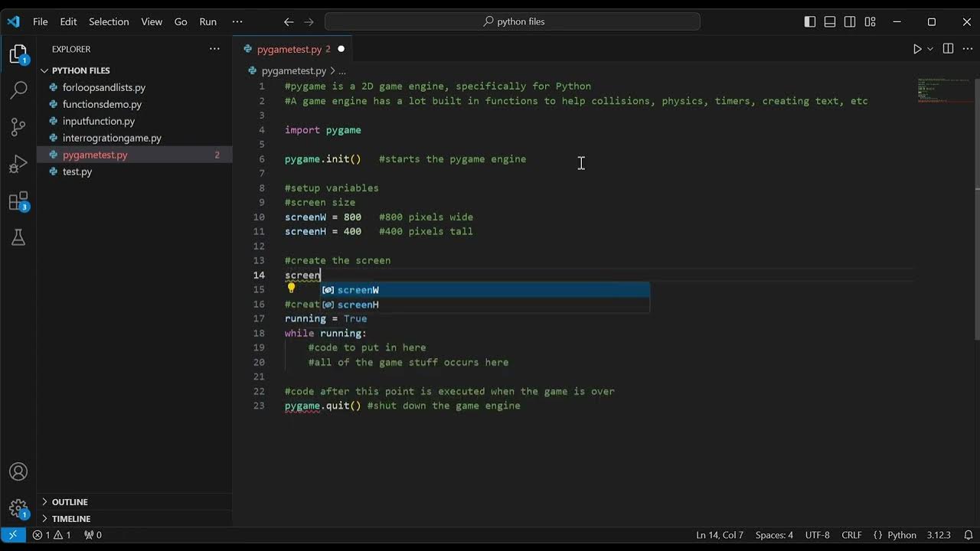Click the VS Code logo icon
Screen dimensions: 980x551
tap(13, 21)
